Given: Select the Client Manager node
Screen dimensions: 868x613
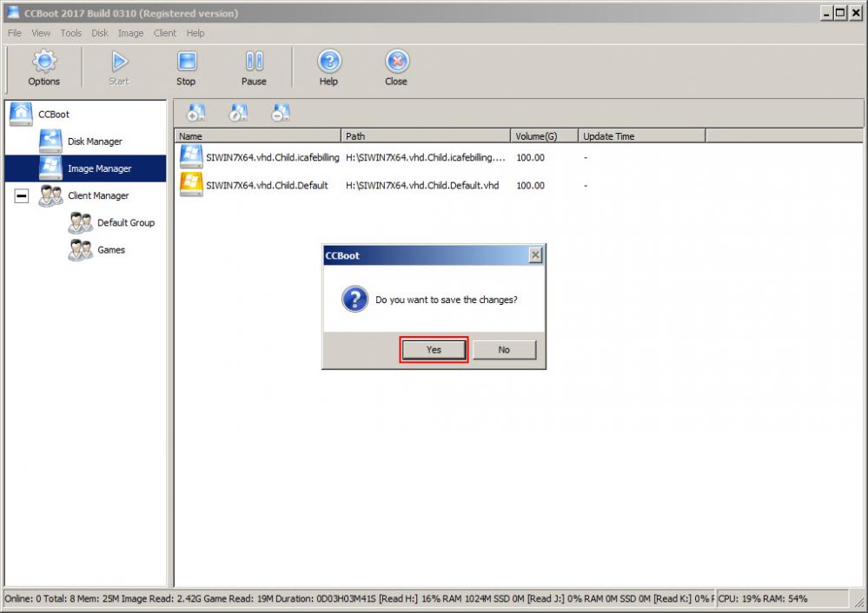Looking at the screenshot, I should [x=98, y=195].
